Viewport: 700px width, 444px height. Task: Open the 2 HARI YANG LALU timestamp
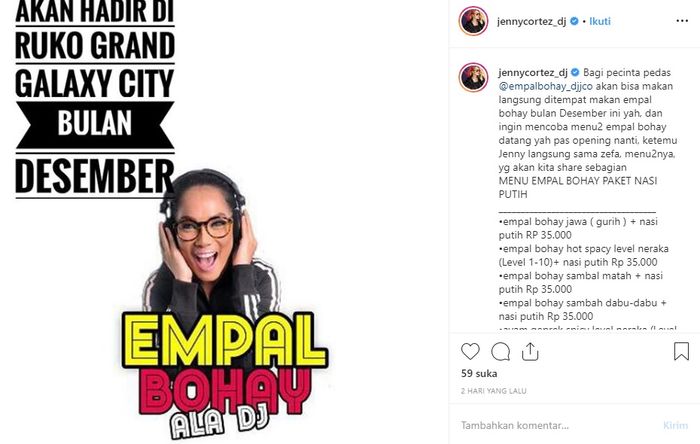pyautogui.click(x=493, y=391)
